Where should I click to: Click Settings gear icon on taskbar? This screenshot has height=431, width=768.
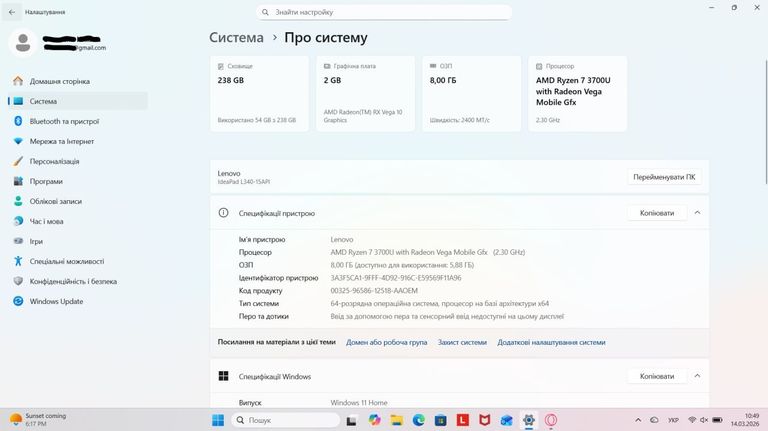click(528, 420)
